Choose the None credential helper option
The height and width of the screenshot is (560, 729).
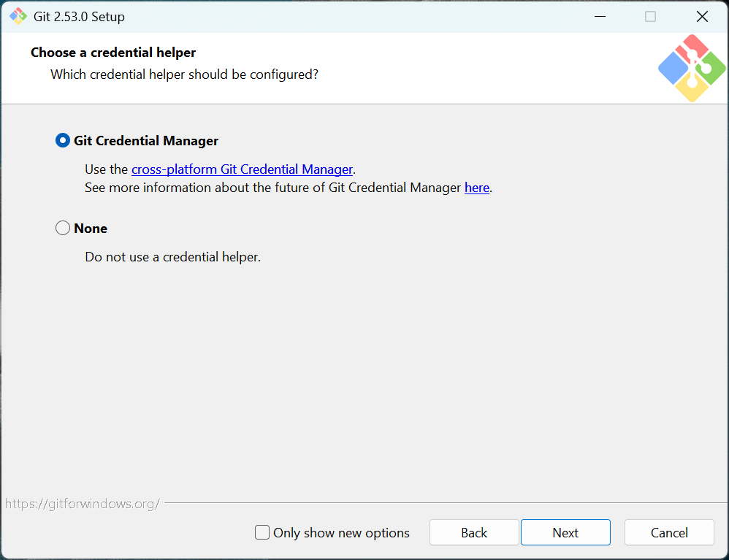[63, 228]
